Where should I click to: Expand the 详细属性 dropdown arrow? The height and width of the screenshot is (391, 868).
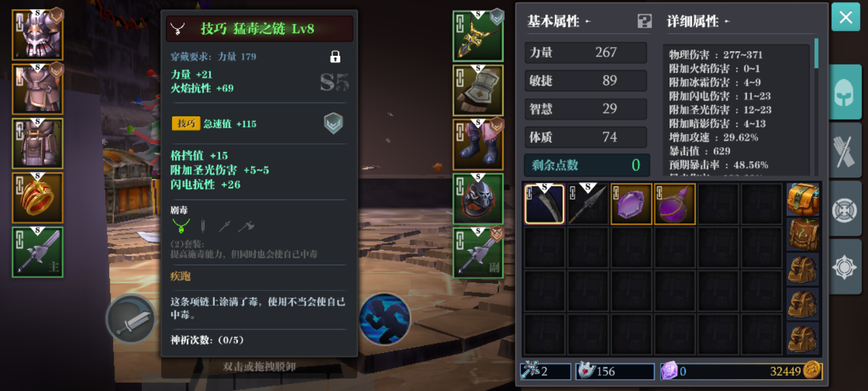point(727,22)
